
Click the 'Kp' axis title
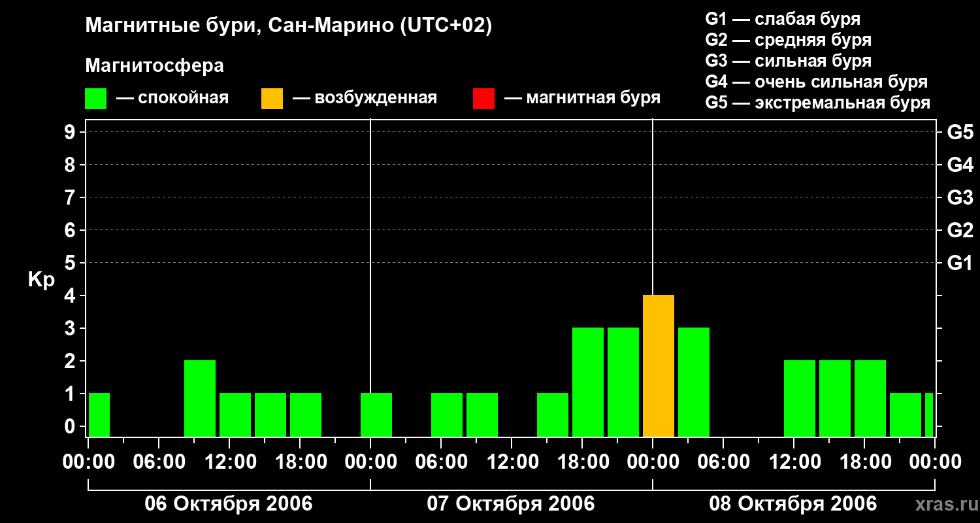tap(41, 280)
